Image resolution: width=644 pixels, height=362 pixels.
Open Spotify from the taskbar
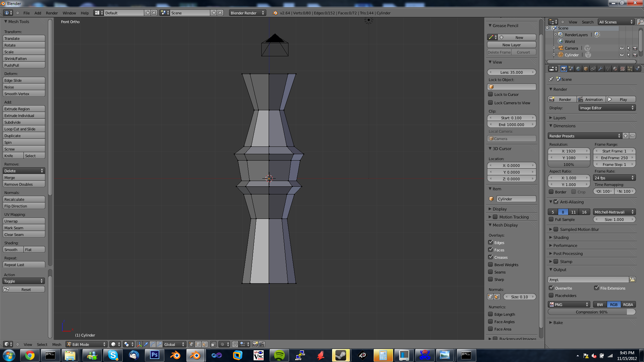(279, 355)
